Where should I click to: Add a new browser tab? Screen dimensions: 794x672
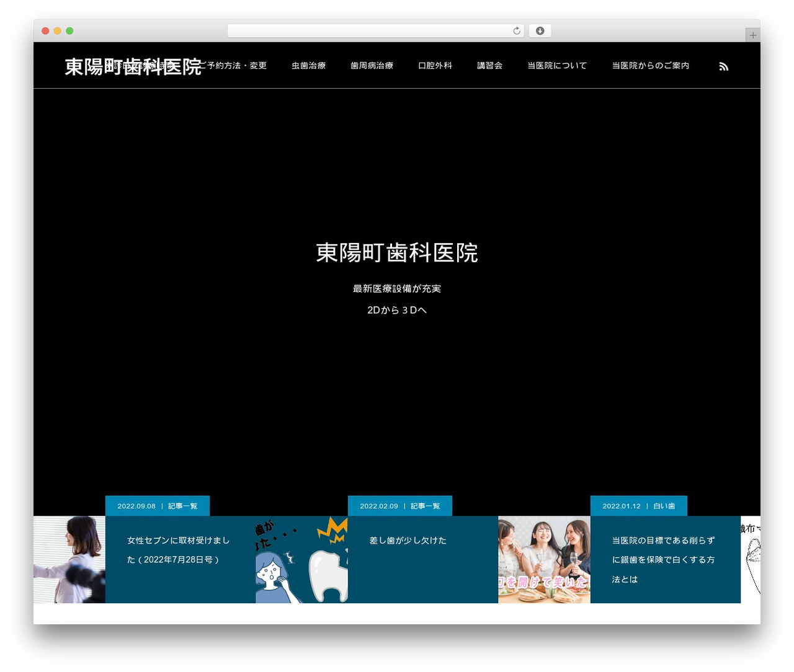[x=752, y=35]
